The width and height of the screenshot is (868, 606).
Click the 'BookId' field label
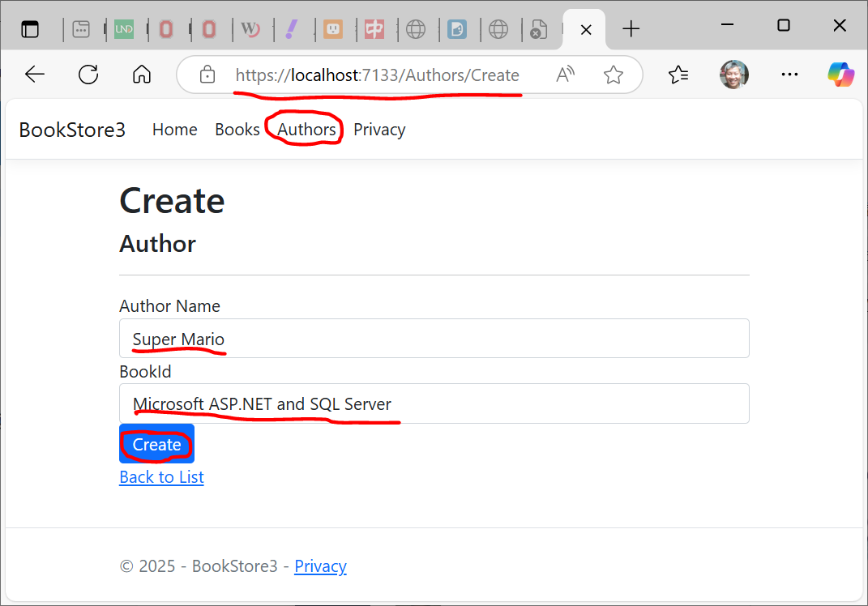tap(145, 371)
